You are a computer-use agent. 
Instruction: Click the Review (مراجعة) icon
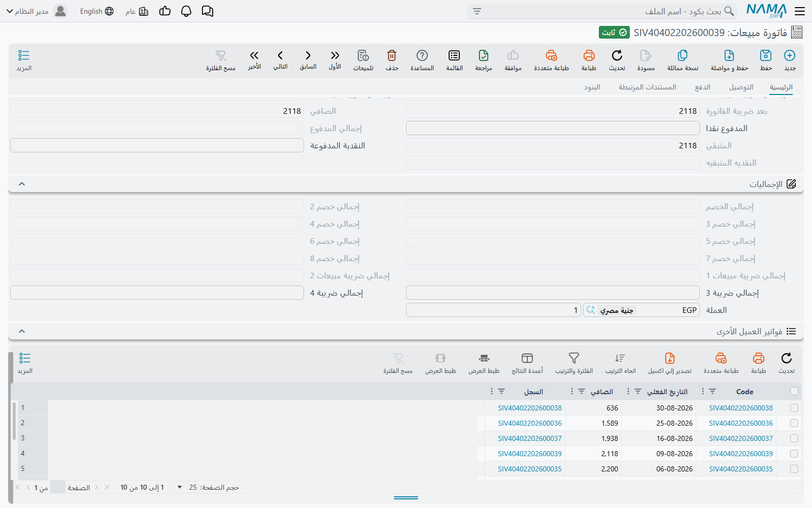(x=484, y=55)
